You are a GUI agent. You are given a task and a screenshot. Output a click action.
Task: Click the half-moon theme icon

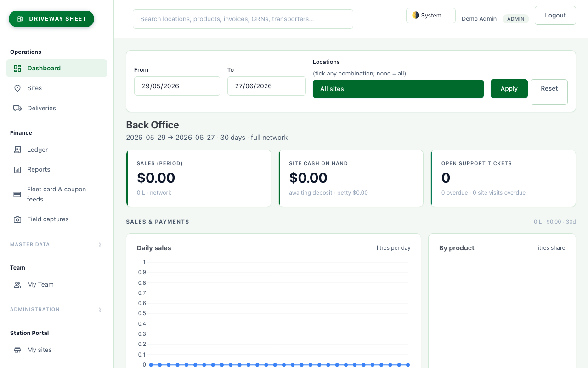click(416, 15)
